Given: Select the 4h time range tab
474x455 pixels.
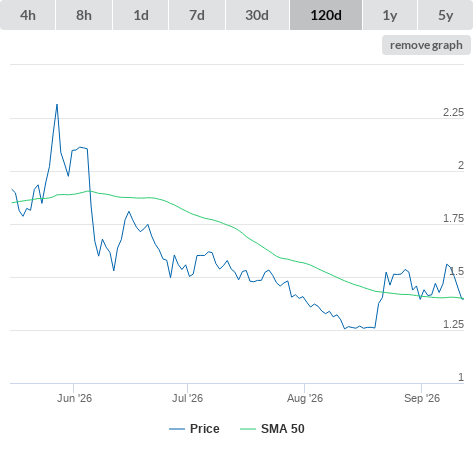Looking at the screenshot, I should coord(28,15).
